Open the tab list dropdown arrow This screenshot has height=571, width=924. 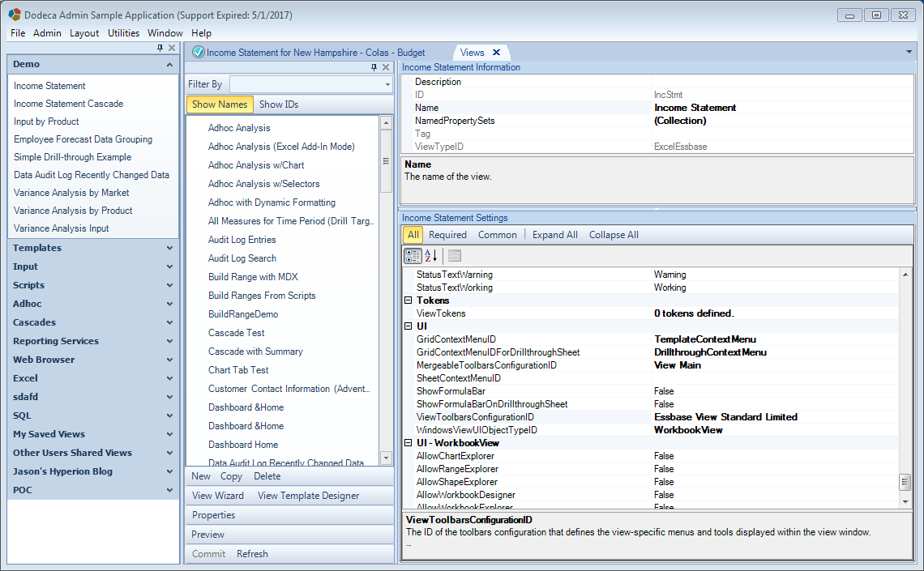pos(909,53)
